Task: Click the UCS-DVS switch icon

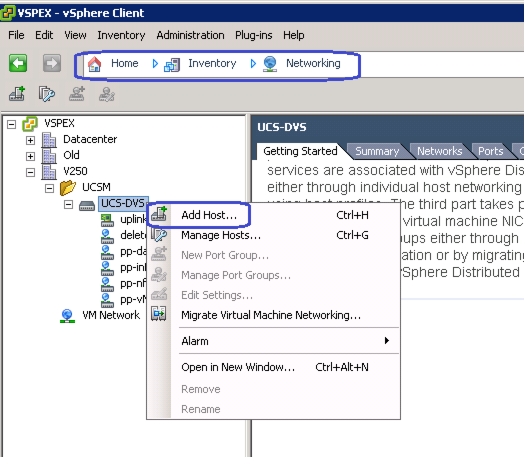Action: [87, 205]
